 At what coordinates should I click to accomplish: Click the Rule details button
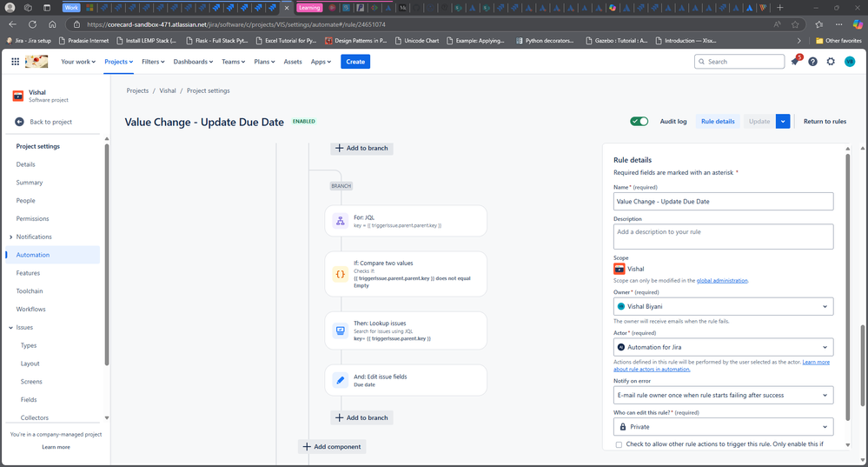click(x=718, y=122)
